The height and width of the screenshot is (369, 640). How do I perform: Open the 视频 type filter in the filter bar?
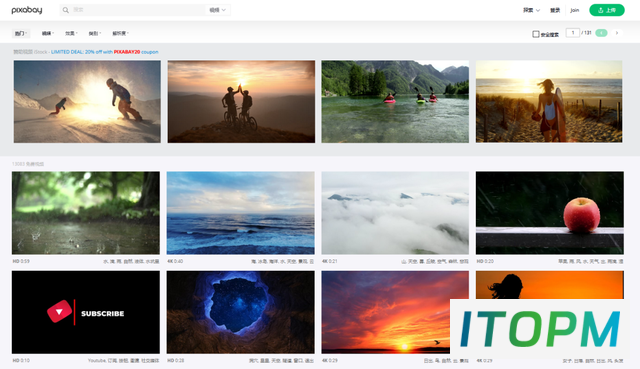coord(48,33)
